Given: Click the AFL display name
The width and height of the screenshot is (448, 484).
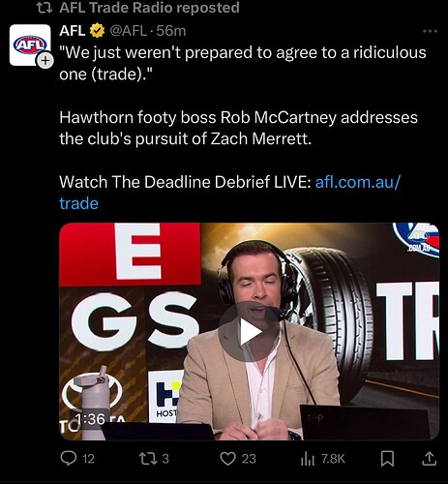Looking at the screenshot, I should (73, 31).
